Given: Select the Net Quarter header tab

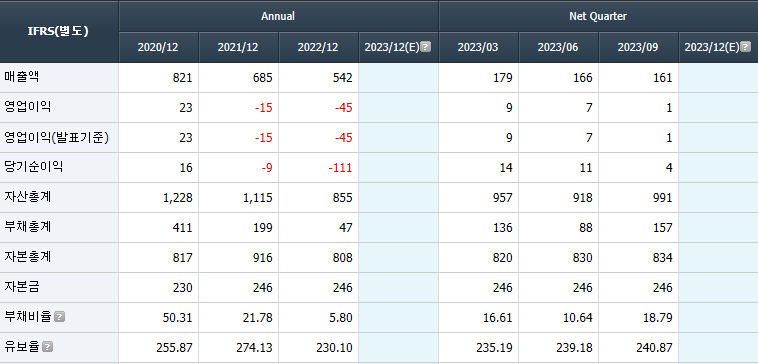Looking at the screenshot, I should point(598,16).
